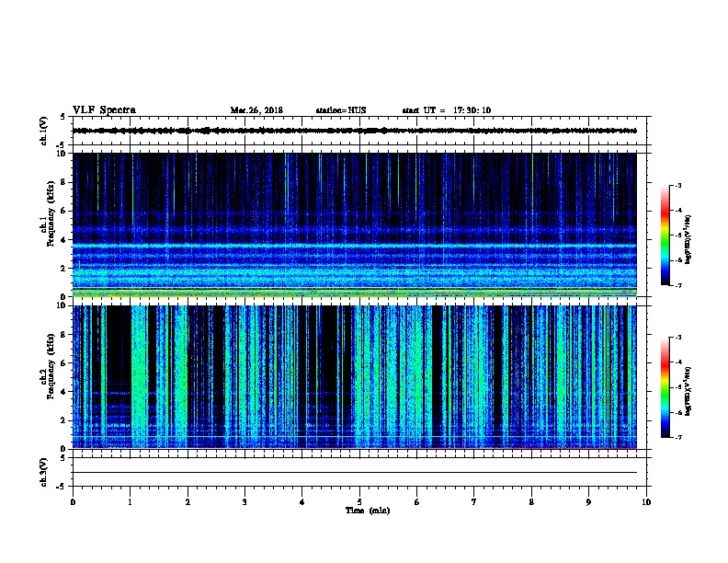
Task: Click the ch.1 voltage waveform trace
Action: 354,131
